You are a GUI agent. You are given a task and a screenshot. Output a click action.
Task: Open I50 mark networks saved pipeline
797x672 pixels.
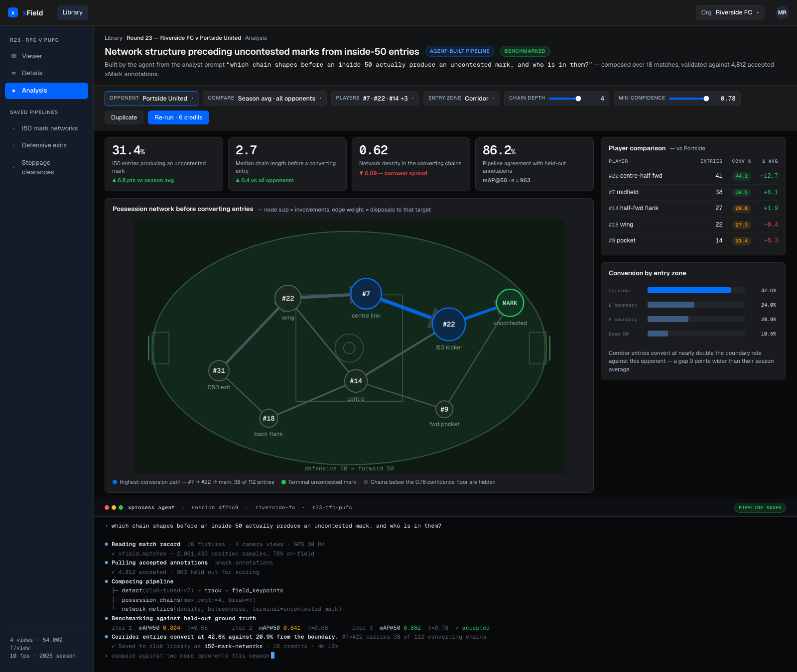point(46,128)
